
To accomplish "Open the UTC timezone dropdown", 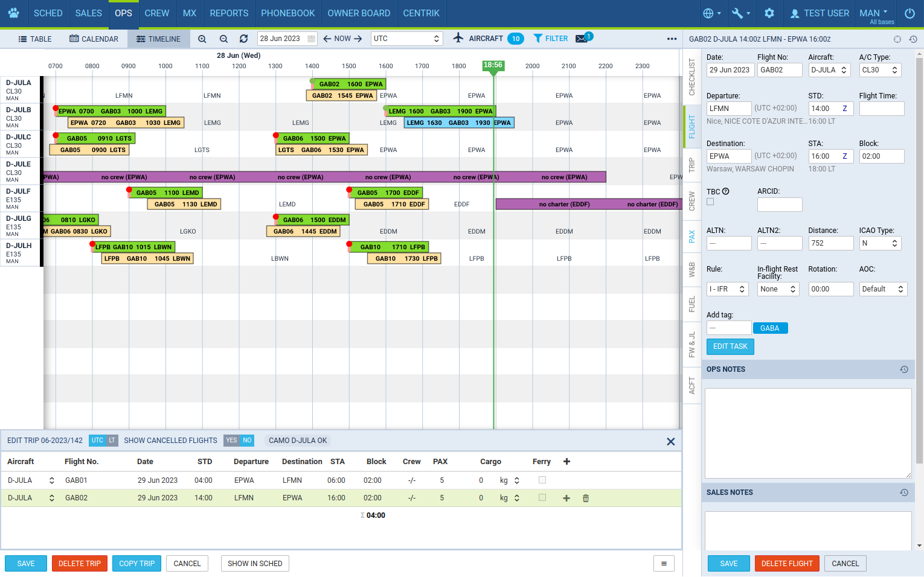I will (406, 39).
